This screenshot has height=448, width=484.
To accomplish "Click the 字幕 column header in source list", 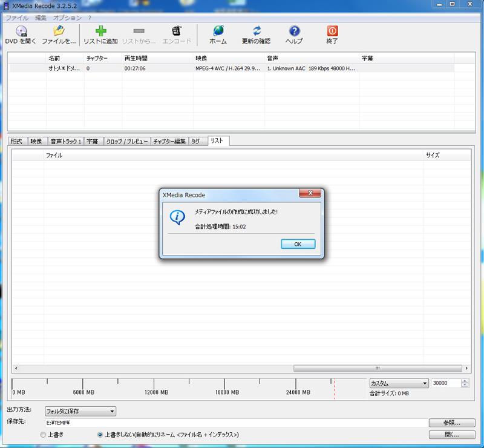I will pyautogui.click(x=407, y=58).
